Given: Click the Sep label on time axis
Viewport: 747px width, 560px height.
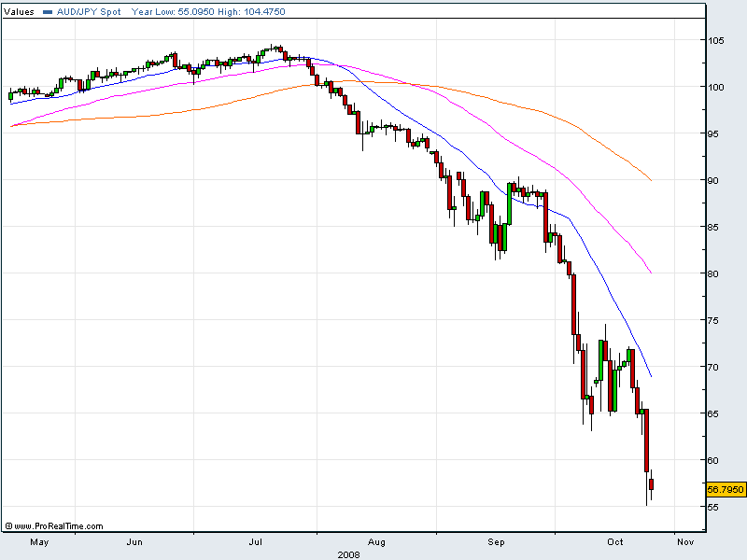Looking at the screenshot, I should click(x=497, y=541).
